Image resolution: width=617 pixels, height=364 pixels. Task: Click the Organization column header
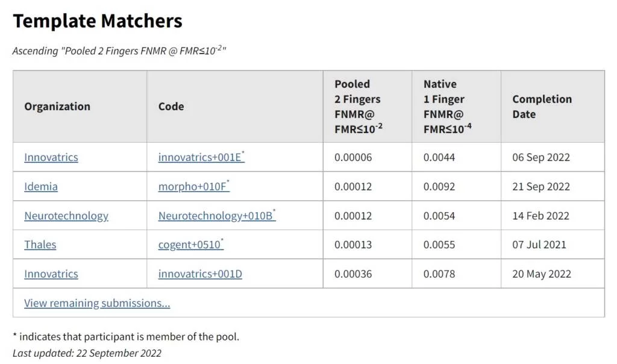[x=57, y=106]
